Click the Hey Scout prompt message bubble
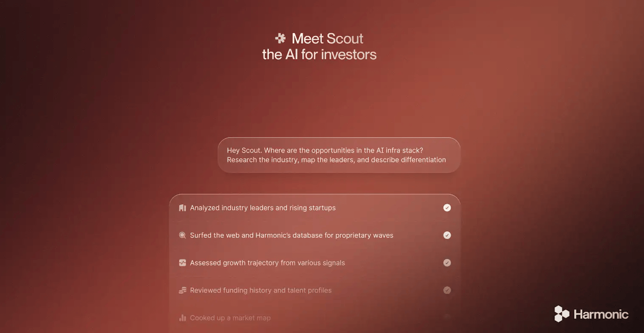Screen dimensions: 644x333 [x=339, y=155]
